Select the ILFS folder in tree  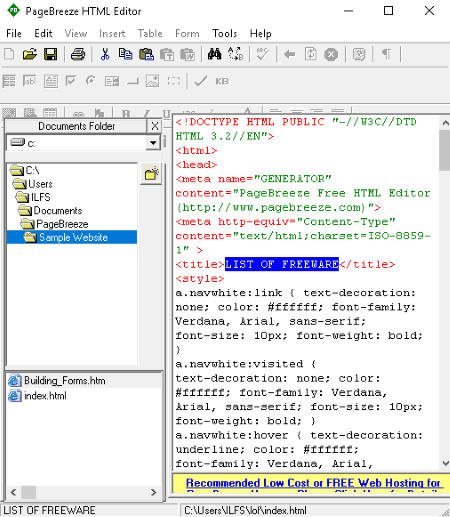(x=33, y=197)
